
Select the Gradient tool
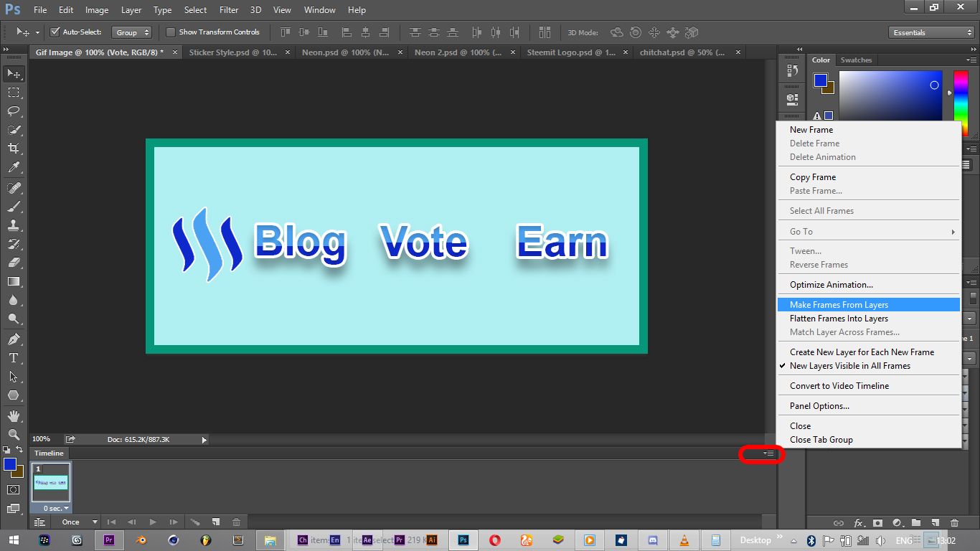coord(14,281)
